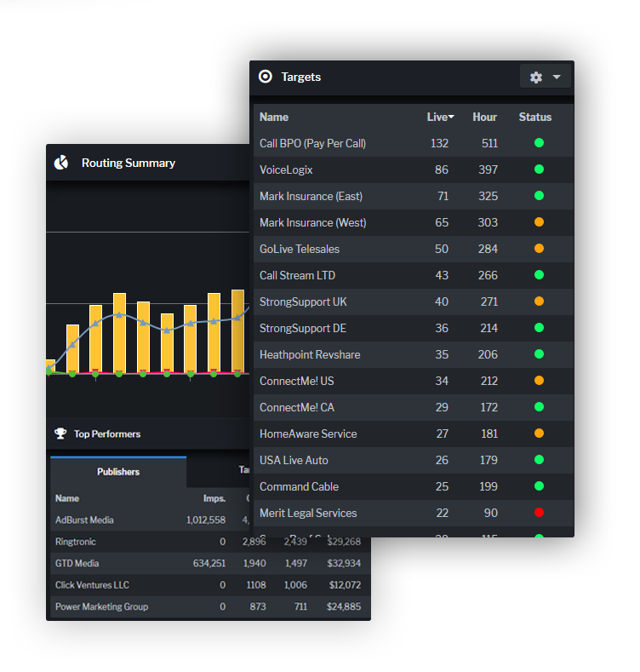Click orange status dot for ConnectMe! US
This screenshot has height=672, width=640.
pyautogui.click(x=539, y=381)
